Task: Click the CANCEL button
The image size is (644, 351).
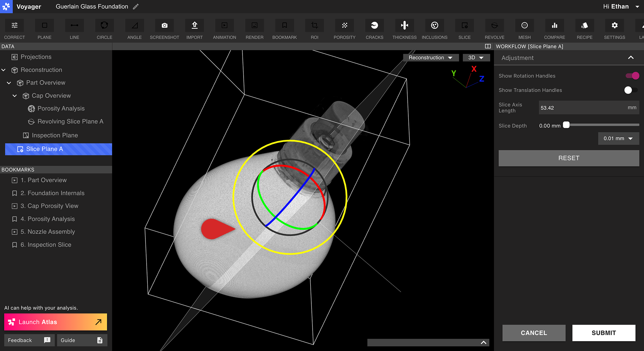Action: pos(534,333)
